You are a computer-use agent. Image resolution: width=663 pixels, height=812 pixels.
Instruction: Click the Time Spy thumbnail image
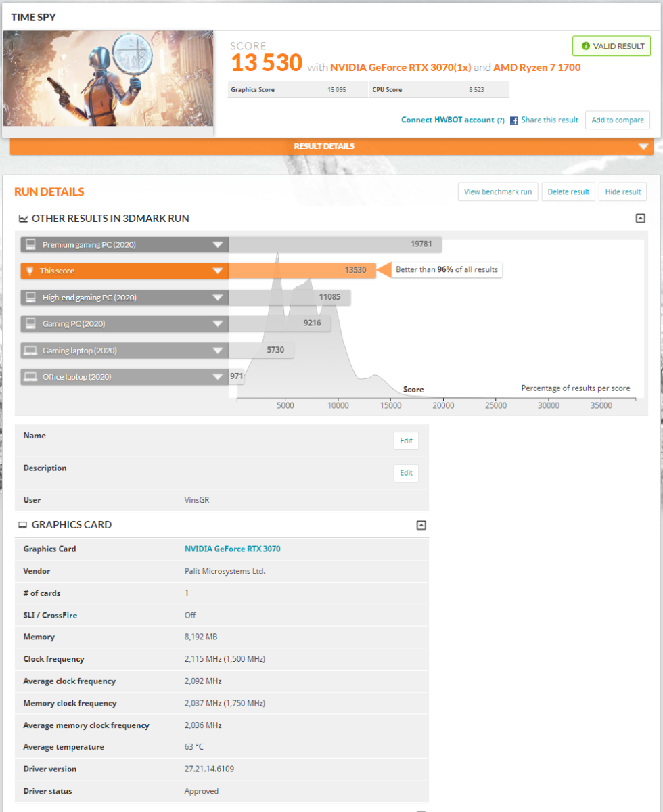(108, 78)
